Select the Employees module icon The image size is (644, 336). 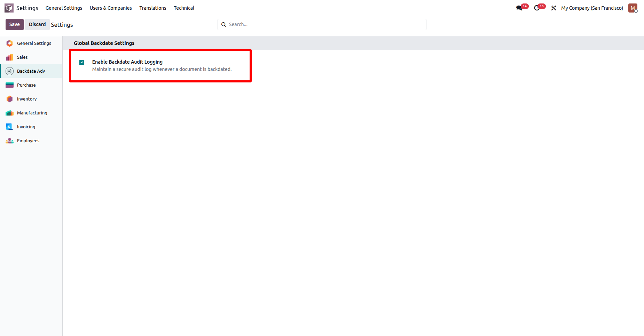pos(10,141)
